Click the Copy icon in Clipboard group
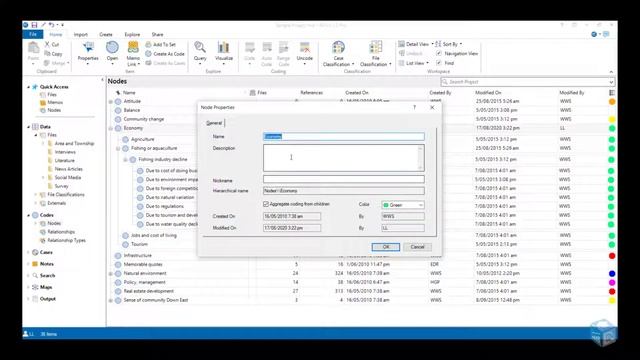Viewport: 640px width, 360px height. point(47,53)
